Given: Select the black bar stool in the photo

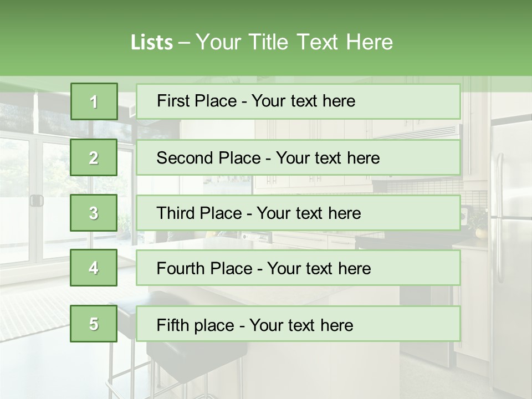Looking at the screenshot, I should tap(183, 355).
